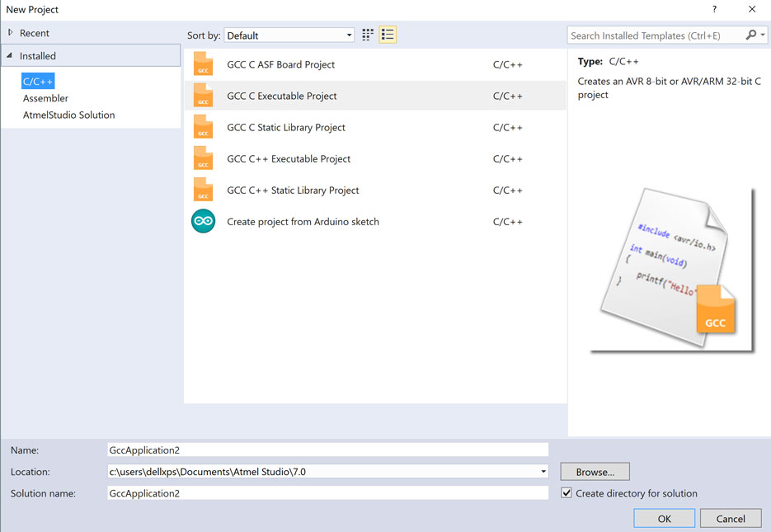Collapse the Installed templates section
The image size is (771, 532).
9,55
